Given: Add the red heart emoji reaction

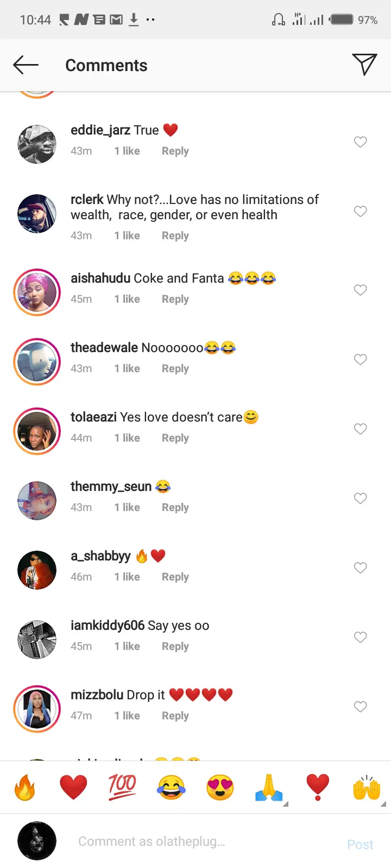Looking at the screenshot, I should (x=73, y=787).
